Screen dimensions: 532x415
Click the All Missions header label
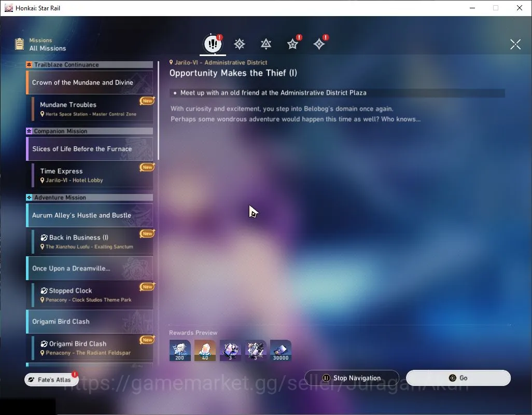click(48, 48)
